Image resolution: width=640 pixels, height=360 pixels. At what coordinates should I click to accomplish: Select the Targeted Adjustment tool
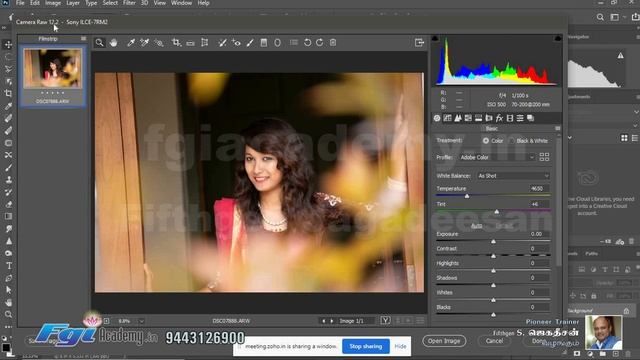coord(159,42)
